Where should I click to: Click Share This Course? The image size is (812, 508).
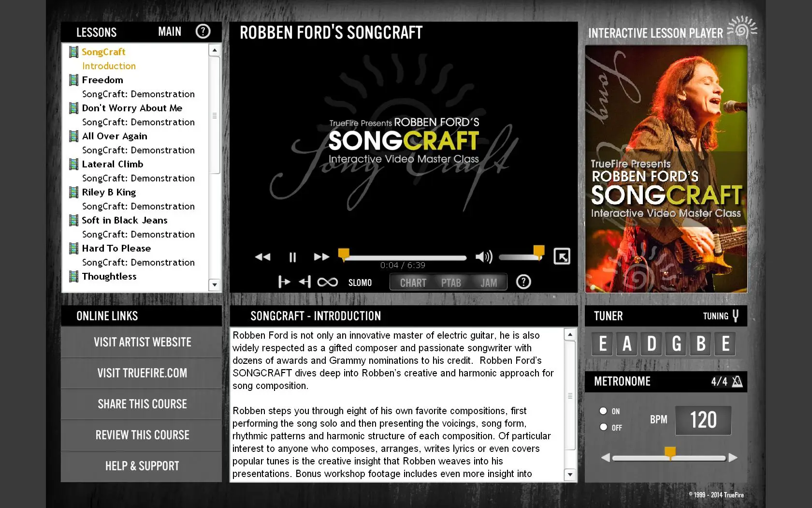click(142, 404)
